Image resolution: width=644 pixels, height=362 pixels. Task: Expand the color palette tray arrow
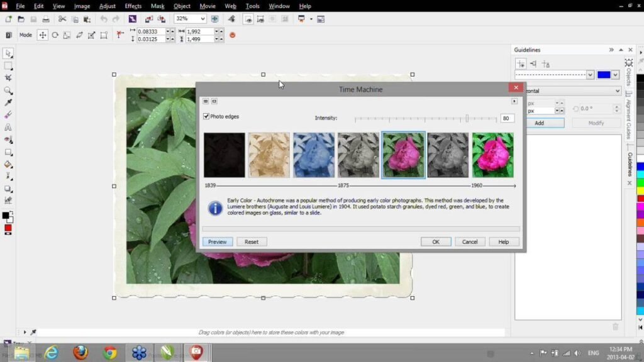coord(25,332)
